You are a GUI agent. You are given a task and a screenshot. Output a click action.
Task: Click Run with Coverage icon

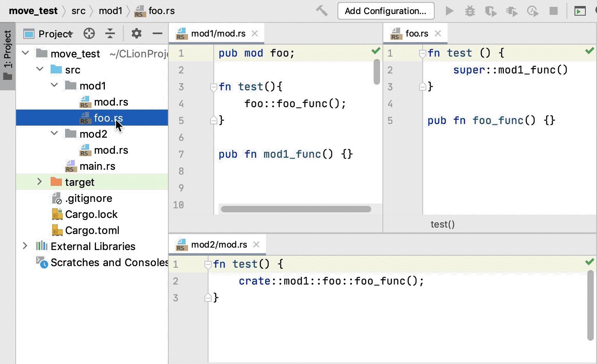point(491,11)
